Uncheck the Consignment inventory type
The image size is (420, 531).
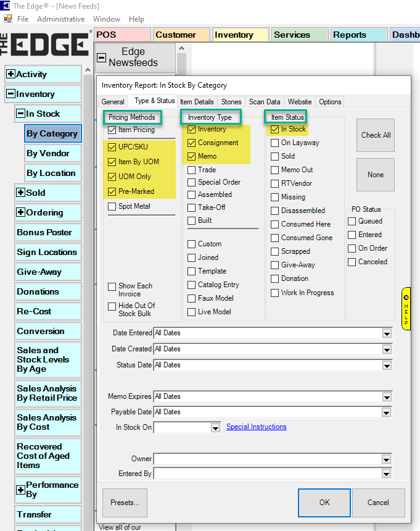192,143
